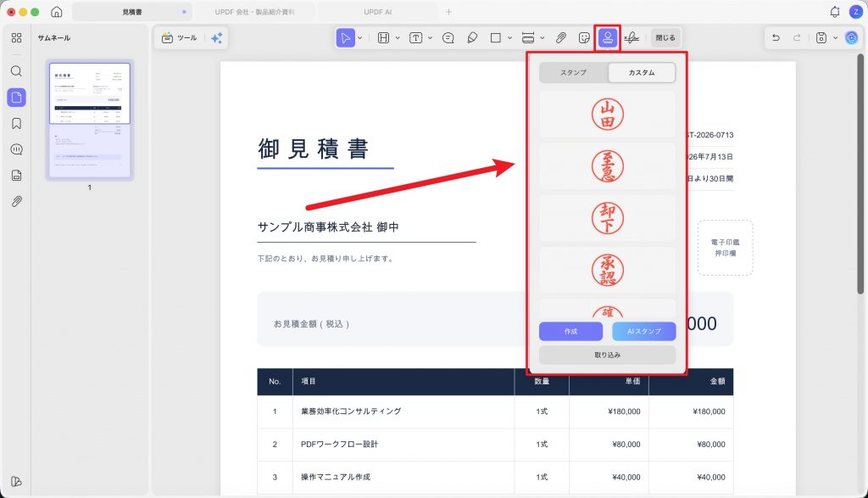Open the user profile avatar Z
This screenshot has width=868, height=498.
click(856, 12)
